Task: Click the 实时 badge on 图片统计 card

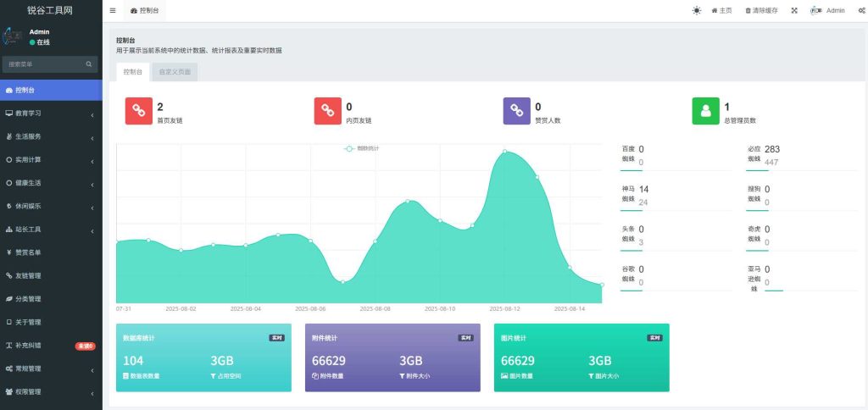Action: [655, 338]
